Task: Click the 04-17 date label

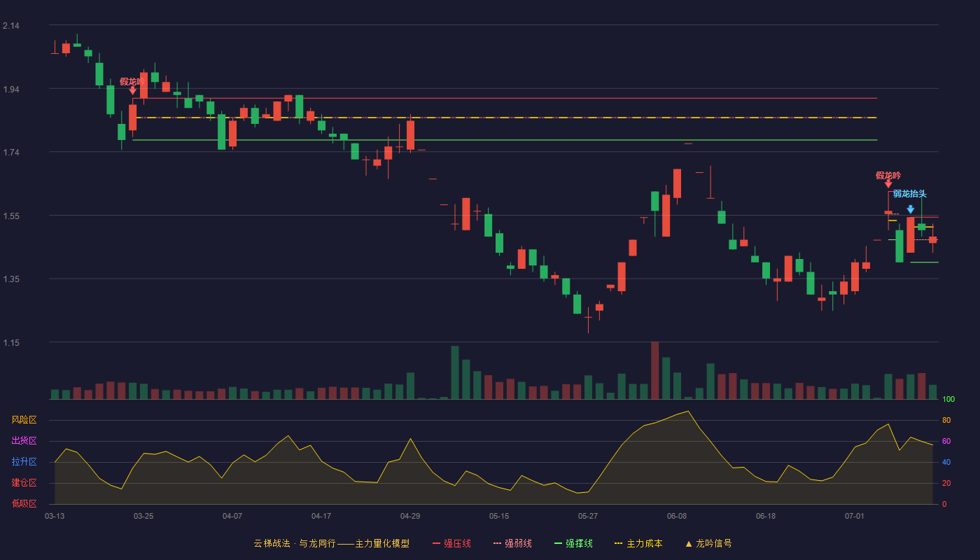Action: pos(321,516)
